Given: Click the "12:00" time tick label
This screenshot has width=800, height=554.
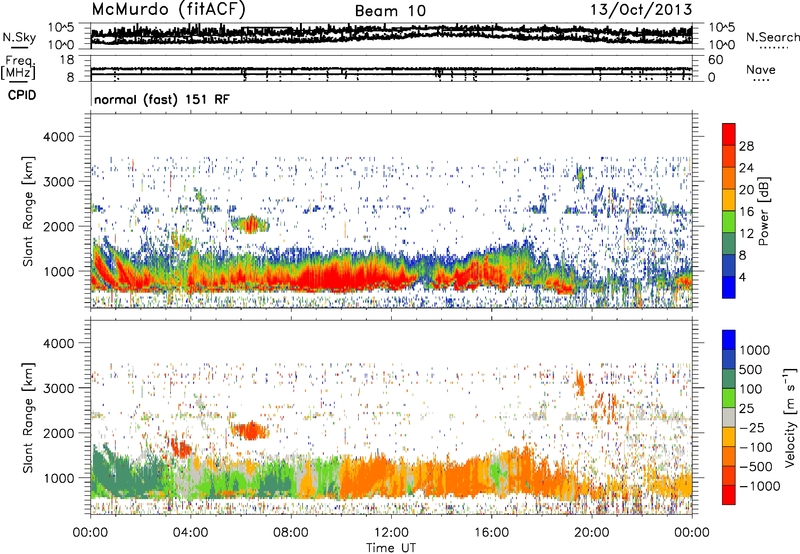Looking at the screenshot, I should tap(391, 533).
